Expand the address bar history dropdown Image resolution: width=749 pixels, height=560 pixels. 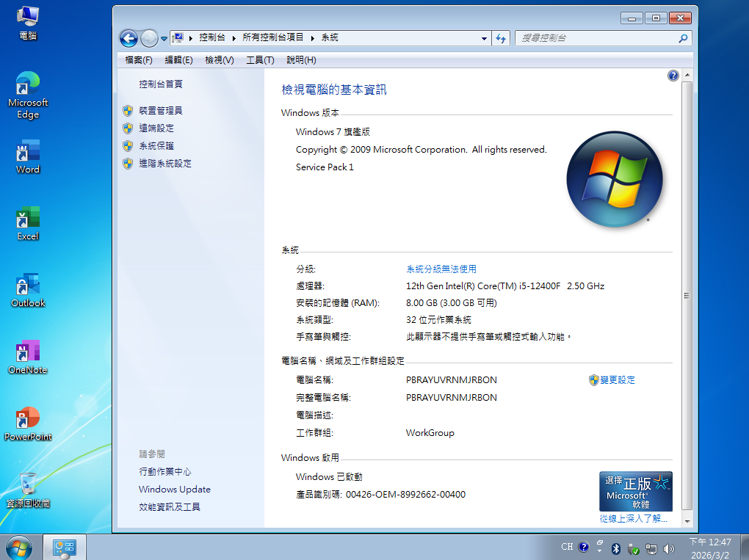point(484,38)
